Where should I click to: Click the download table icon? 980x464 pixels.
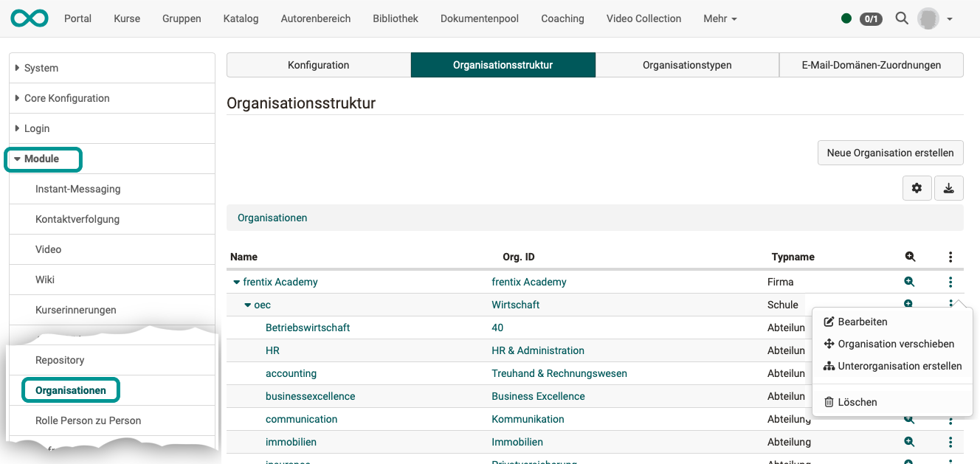[x=949, y=188]
